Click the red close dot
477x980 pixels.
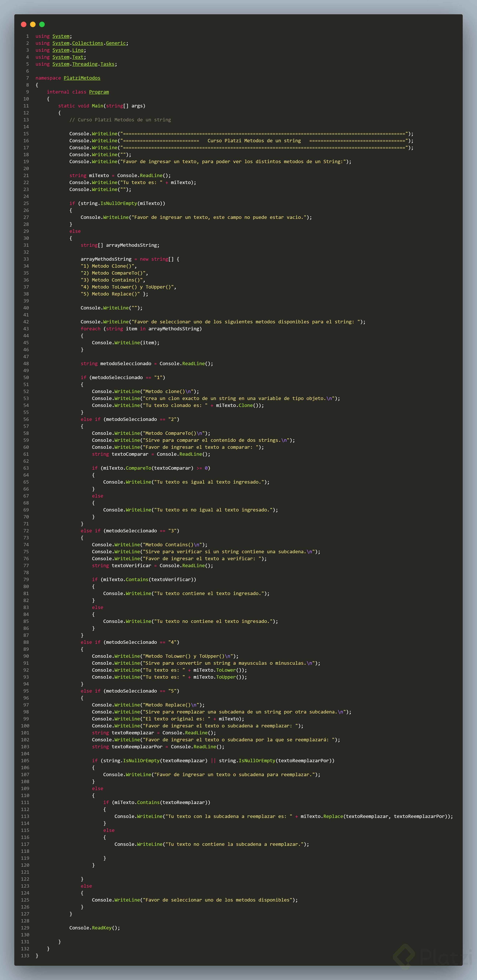[x=24, y=24]
